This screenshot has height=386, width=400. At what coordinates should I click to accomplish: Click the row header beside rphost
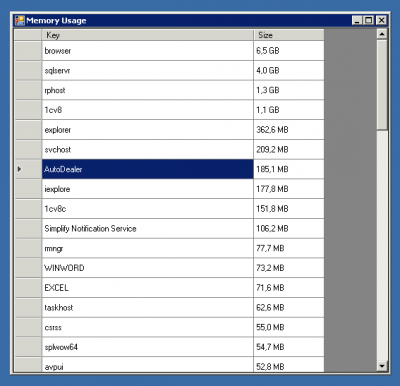tap(28, 90)
